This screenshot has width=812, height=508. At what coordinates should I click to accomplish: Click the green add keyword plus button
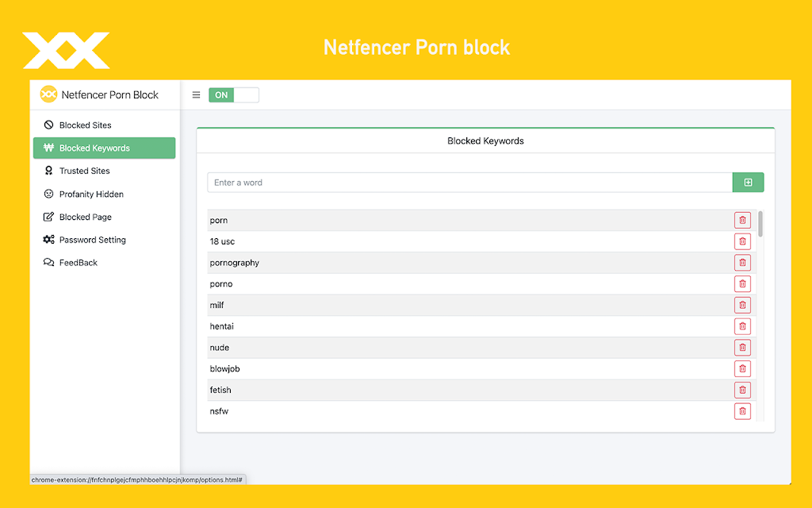tap(748, 183)
